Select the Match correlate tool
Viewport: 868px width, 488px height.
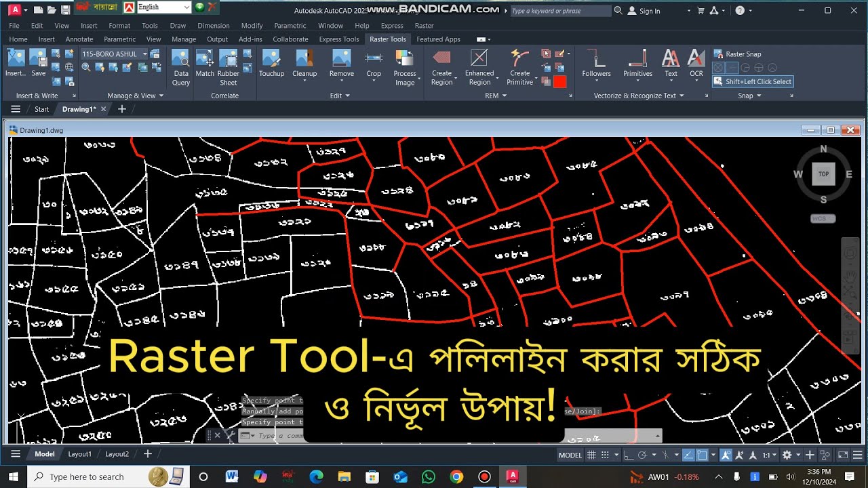click(x=205, y=63)
